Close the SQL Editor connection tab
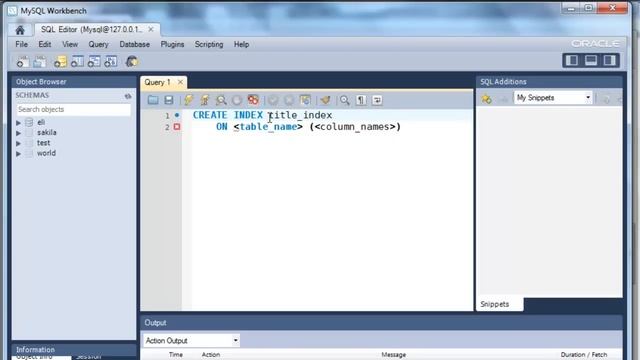The height and width of the screenshot is (360, 640). [x=151, y=29]
